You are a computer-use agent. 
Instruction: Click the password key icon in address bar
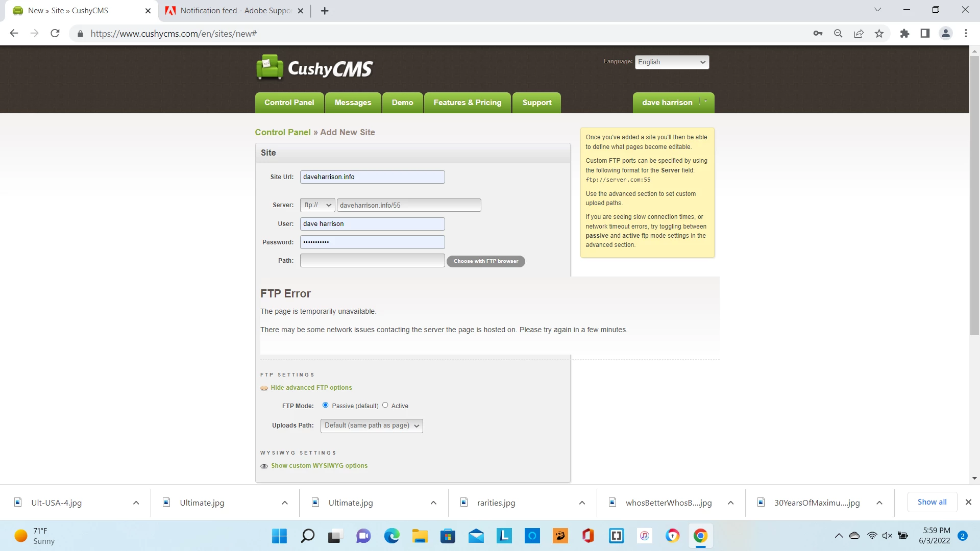click(x=818, y=34)
